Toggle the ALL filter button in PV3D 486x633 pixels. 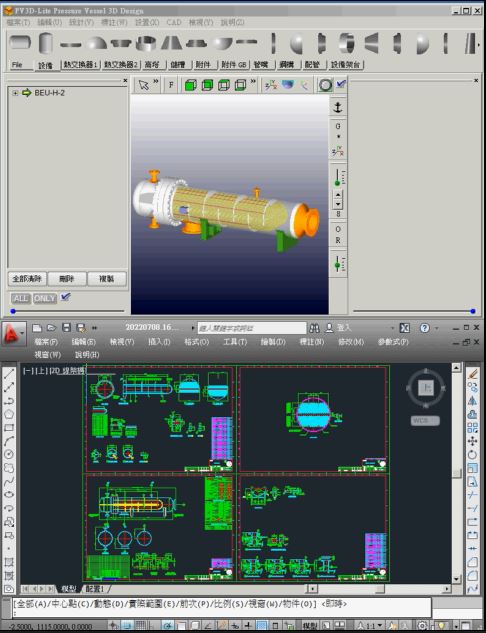coord(21,298)
